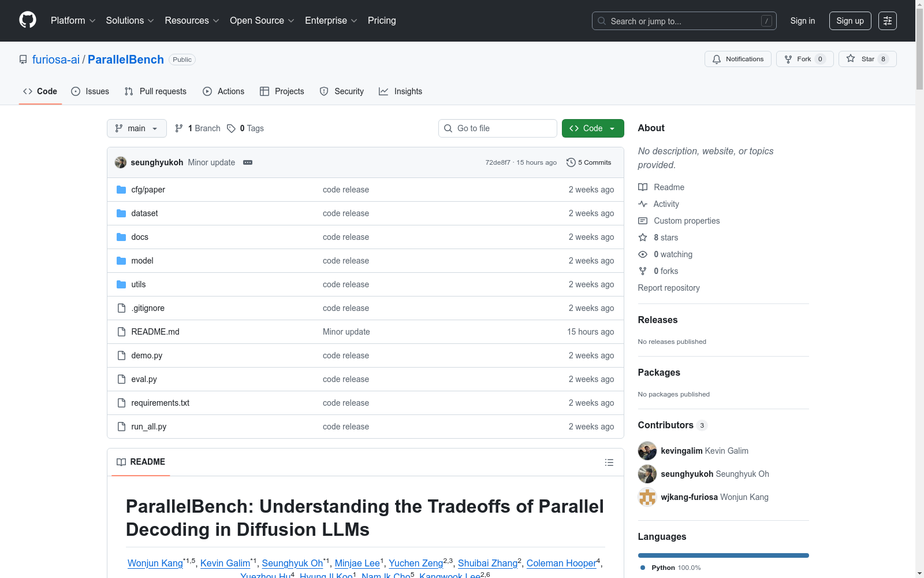Select the README tab heading
The width and height of the screenshot is (924, 578).
(x=141, y=462)
